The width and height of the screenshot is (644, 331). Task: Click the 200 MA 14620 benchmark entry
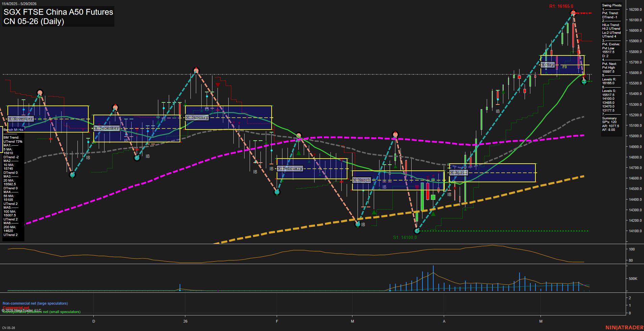9,229
